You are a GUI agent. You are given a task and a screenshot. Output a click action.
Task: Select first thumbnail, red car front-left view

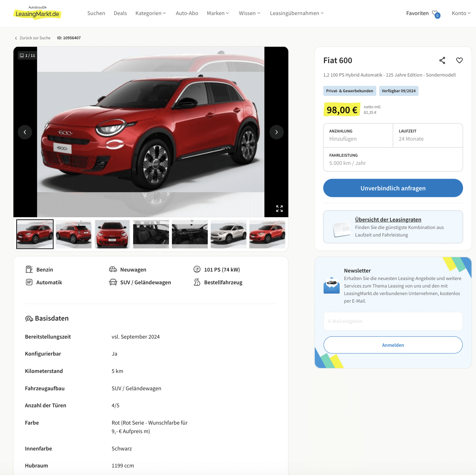35,234
